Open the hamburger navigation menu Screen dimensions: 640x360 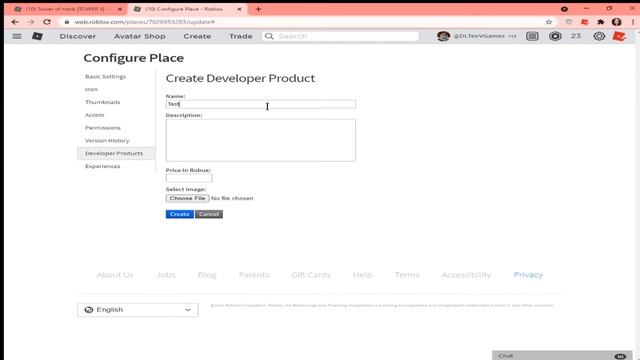tap(17, 36)
